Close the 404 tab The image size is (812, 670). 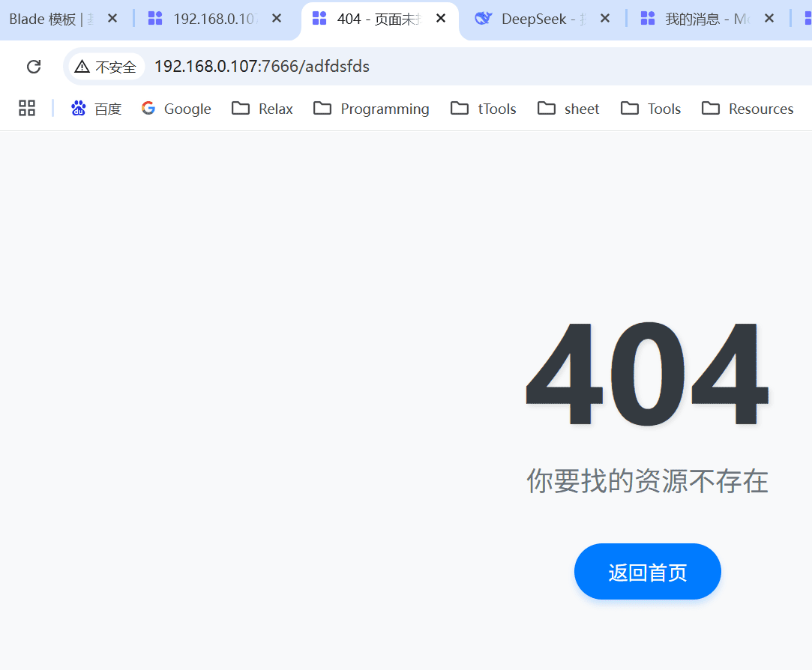(x=441, y=19)
